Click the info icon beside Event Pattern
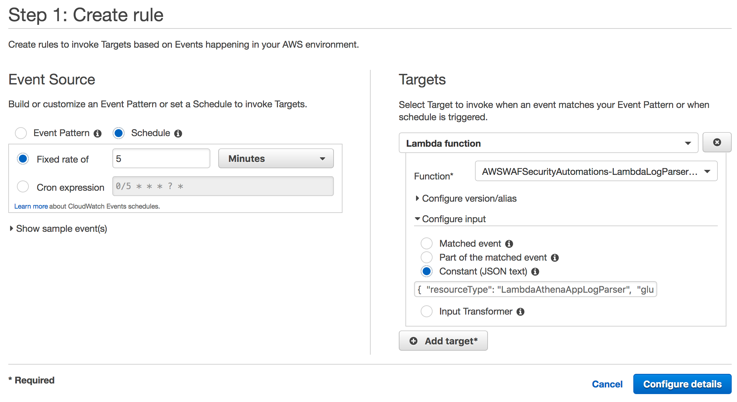Image resolution: width=737 pixels, height=402 pixels. (97, 134)
